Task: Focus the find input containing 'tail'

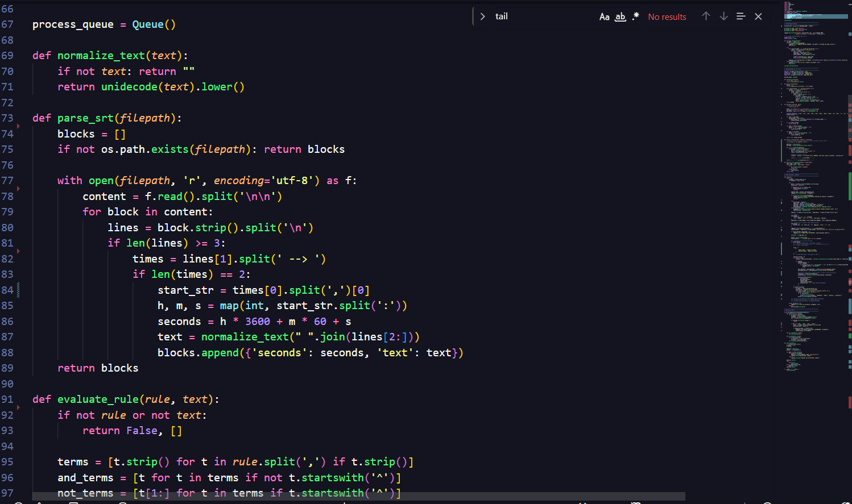Action: pyautogui.click(x=543, y=16)
